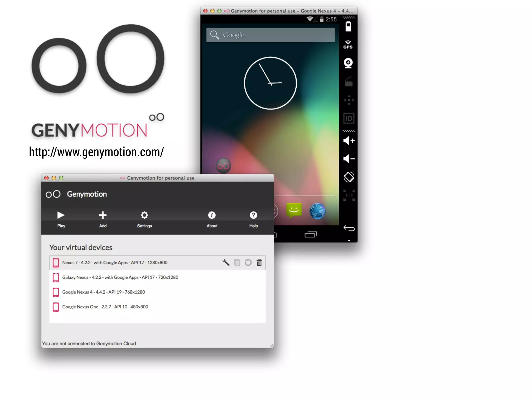Open the battery widget in emulator sidebar
This screenshot has height=399, width=532.
click(x=348, y=26)
